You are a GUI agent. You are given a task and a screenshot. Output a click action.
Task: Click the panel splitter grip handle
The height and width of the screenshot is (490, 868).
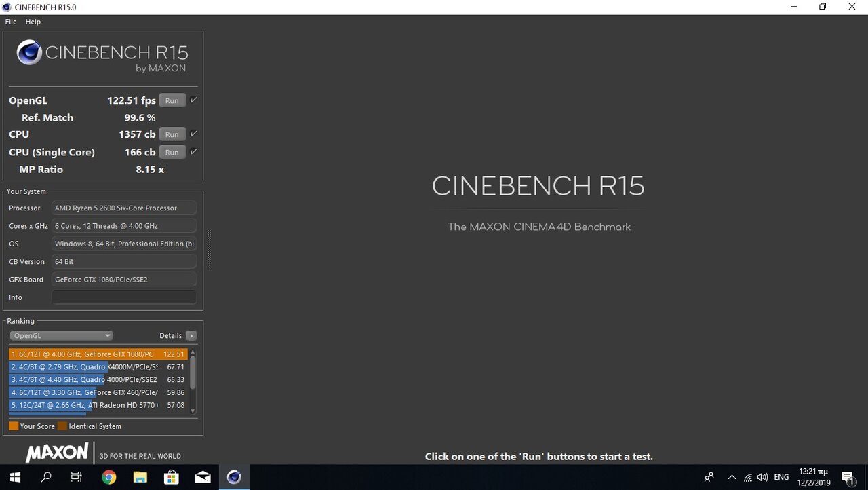pos(209,250)
